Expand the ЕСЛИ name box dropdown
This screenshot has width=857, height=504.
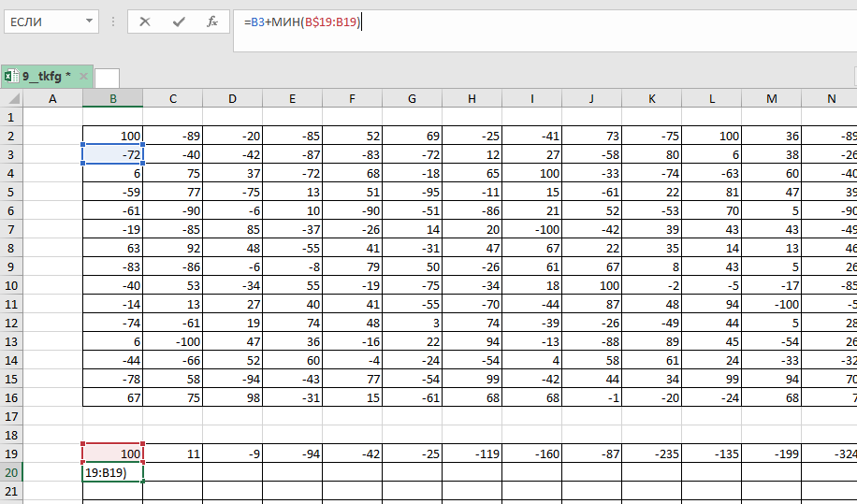(x=88, y=22)
